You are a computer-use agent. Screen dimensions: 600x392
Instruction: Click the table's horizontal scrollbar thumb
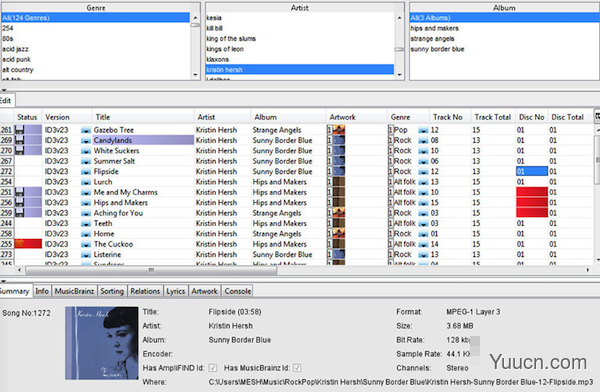click(151, 270)
